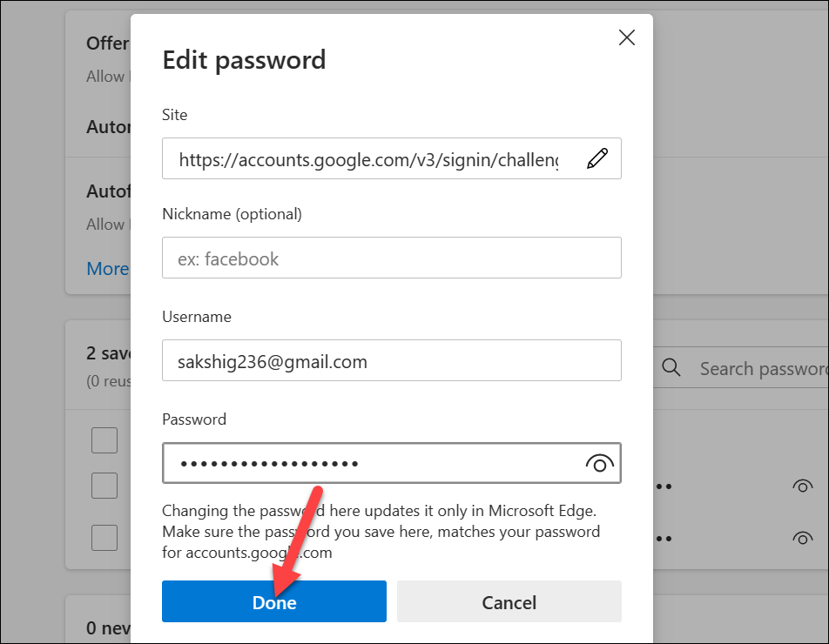829x644 pixels.
Task: Show password using eye icon in dialog
Action: click(599, 463)
